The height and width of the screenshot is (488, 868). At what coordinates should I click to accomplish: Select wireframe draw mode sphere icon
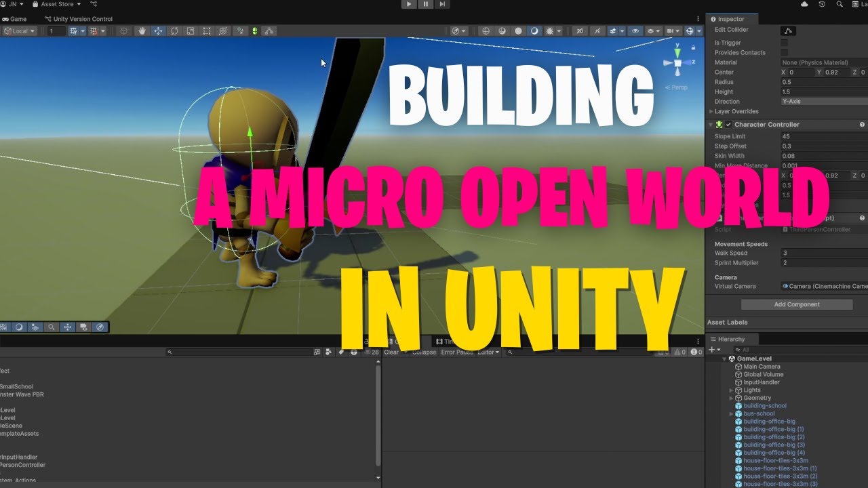tap(486, 31)
